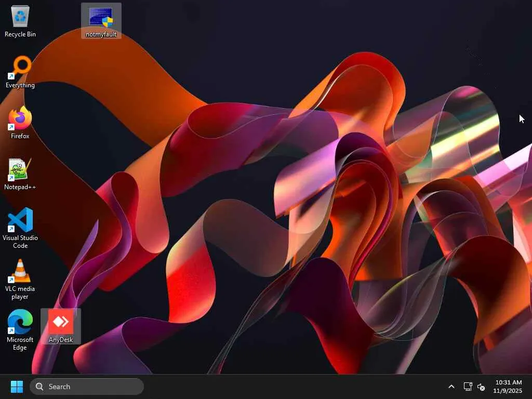Select the VLC media player shortcut

tap(20, 279)
